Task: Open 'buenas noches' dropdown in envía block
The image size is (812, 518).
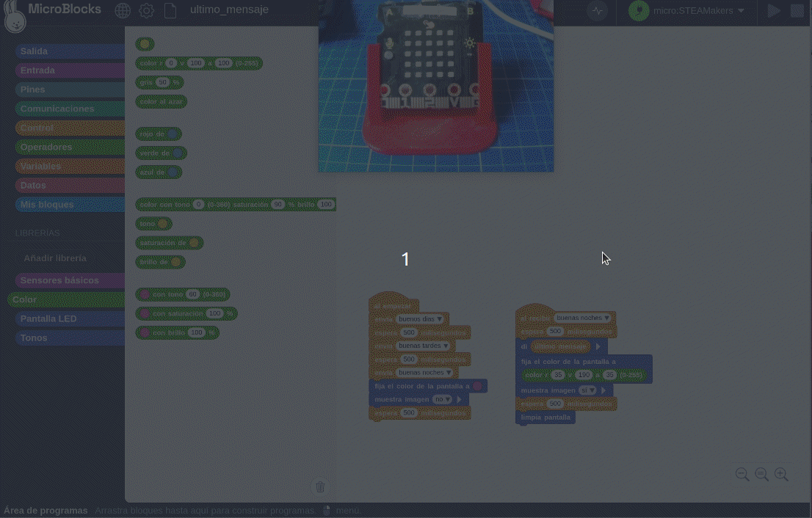Action: pos(424,373)
